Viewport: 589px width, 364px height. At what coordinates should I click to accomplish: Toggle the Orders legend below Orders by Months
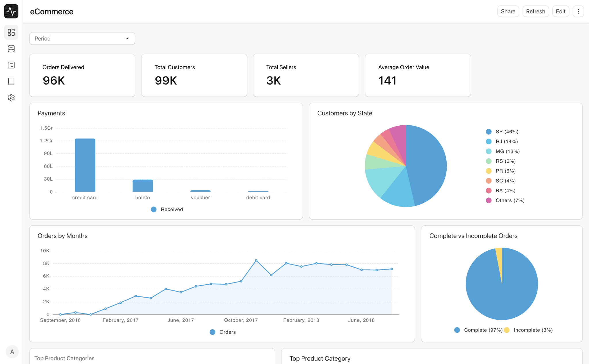click(x=222, y=332)
